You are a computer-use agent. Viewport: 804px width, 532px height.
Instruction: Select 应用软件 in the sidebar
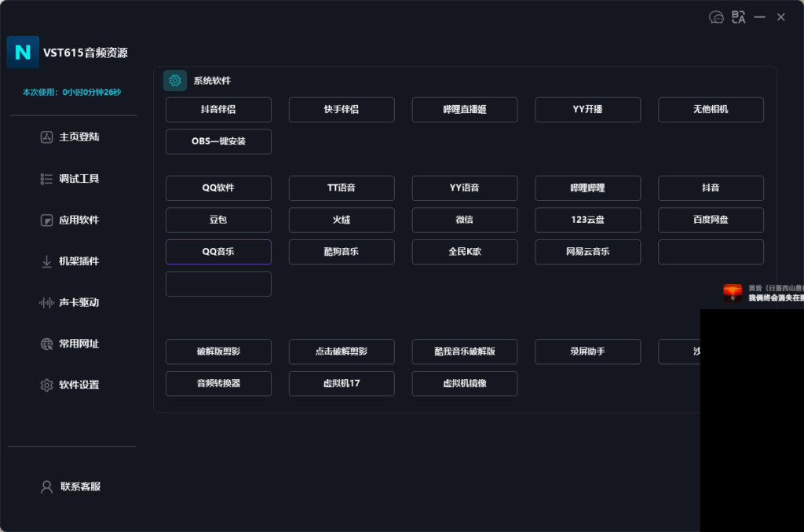point(70,220)
